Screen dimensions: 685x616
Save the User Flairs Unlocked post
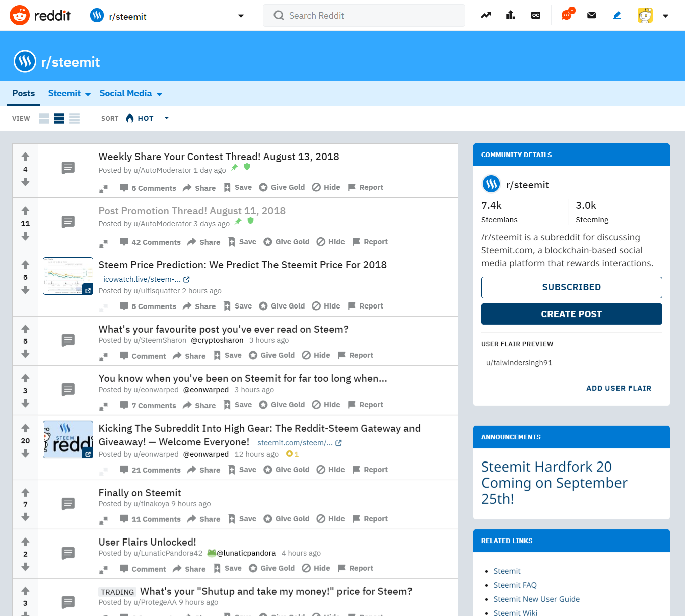(228, 568)
